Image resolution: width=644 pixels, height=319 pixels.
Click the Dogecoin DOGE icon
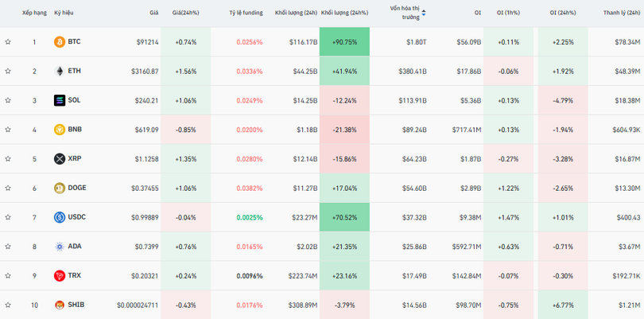click(59, 188)
